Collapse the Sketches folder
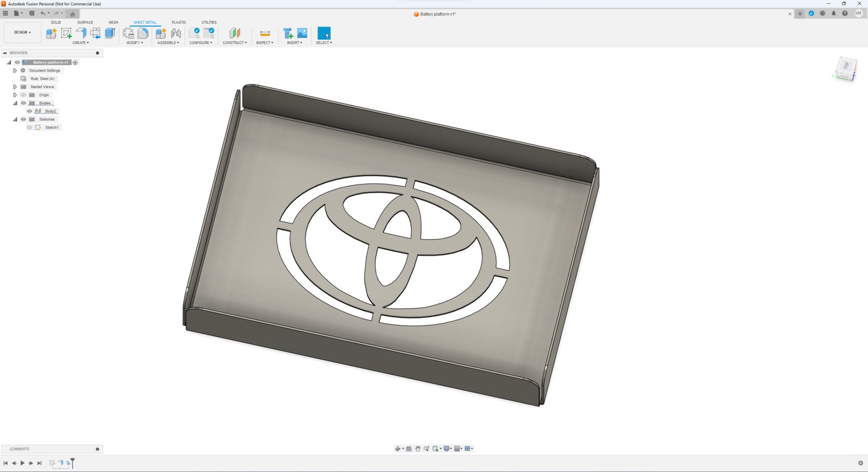 coord(15,119)
